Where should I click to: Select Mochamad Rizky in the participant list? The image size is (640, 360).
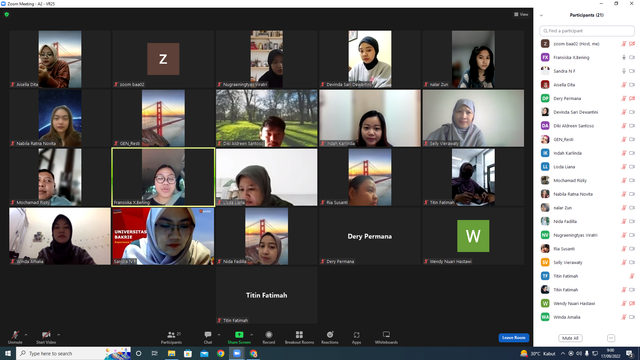[x=587, y=180]
